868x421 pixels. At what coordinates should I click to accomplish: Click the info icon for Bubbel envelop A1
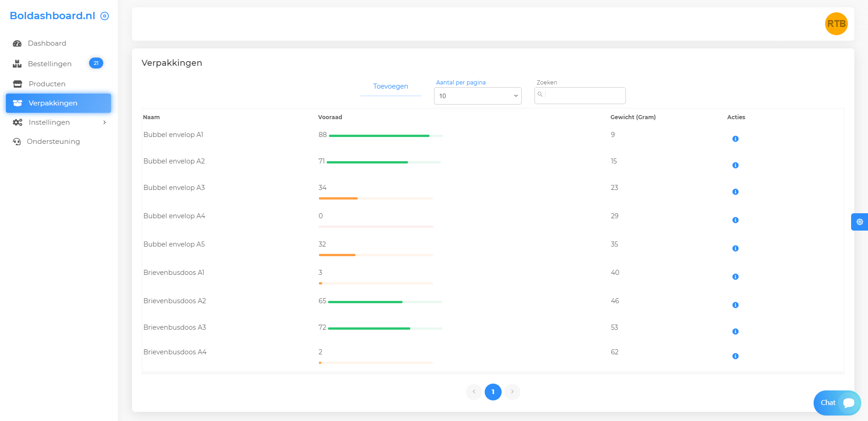pos(735,139)
